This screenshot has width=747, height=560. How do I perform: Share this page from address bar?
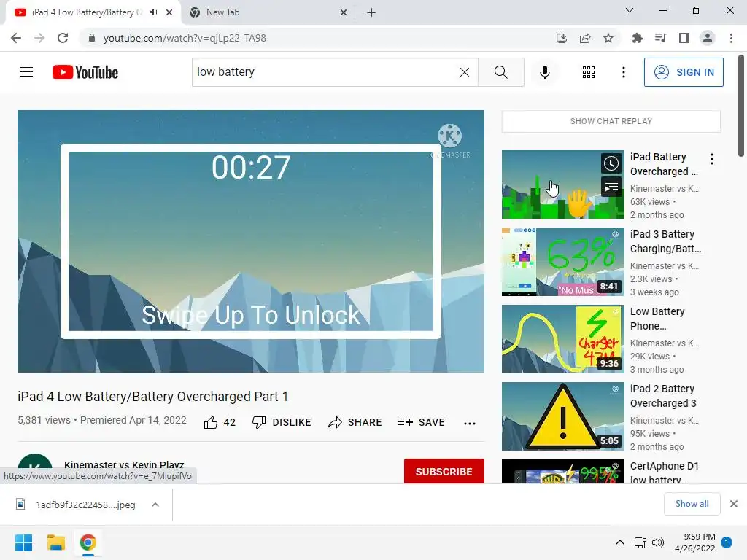(584, 38)
